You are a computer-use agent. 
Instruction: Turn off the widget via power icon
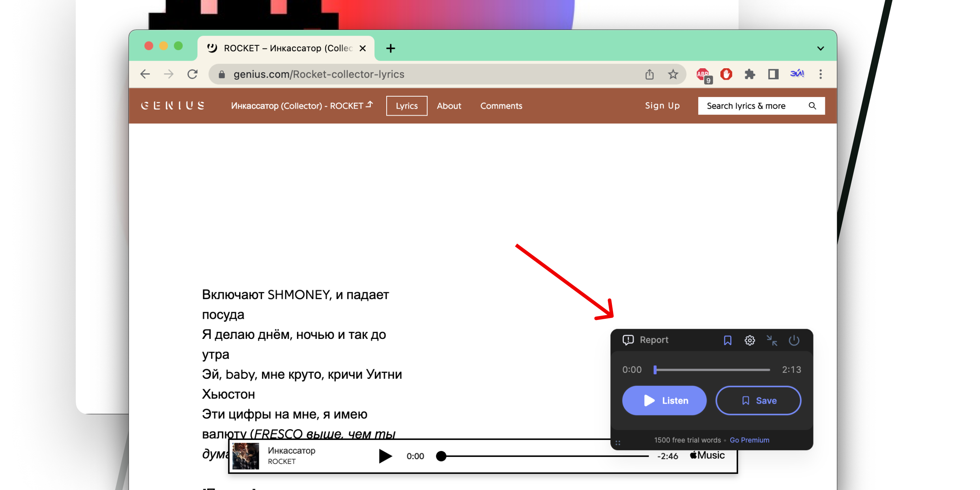[794, 340]
